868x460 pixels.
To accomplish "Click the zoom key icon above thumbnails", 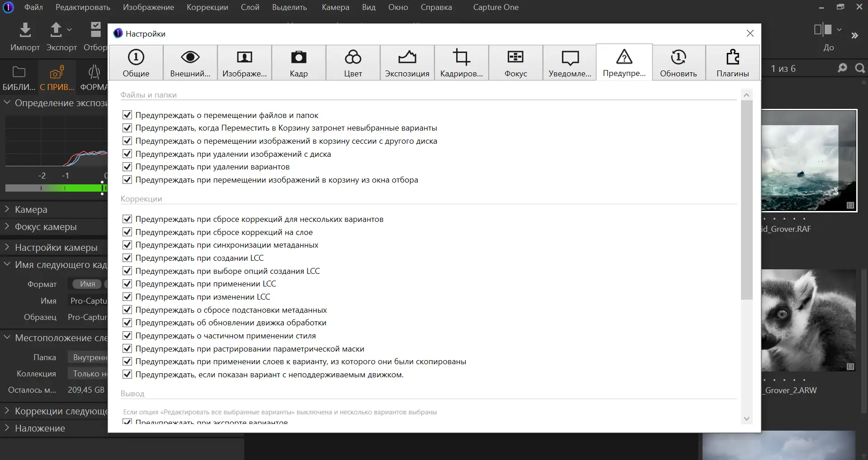I will [x=842, y=68].
